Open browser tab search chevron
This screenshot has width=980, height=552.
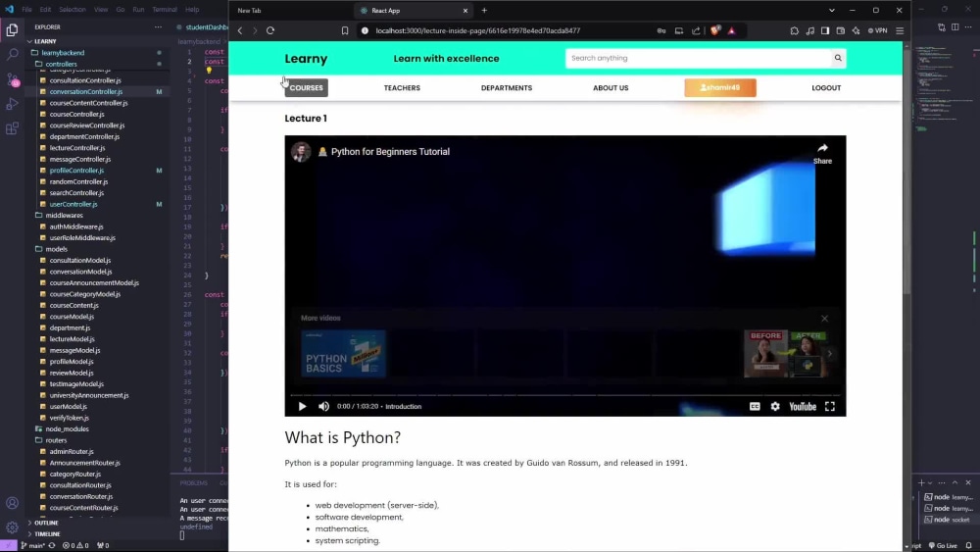[832, 10]
